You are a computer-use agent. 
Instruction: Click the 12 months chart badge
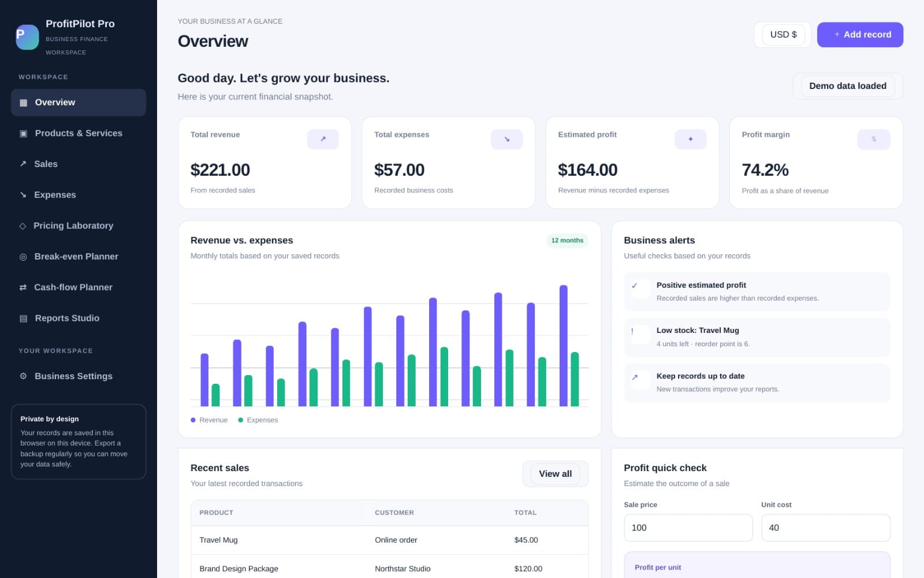coord(567,240)
